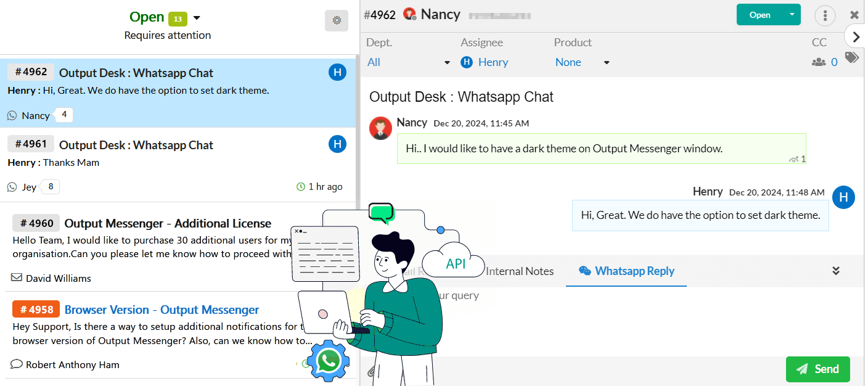Click Henry avatar on ticket #4962

point(337,73)
